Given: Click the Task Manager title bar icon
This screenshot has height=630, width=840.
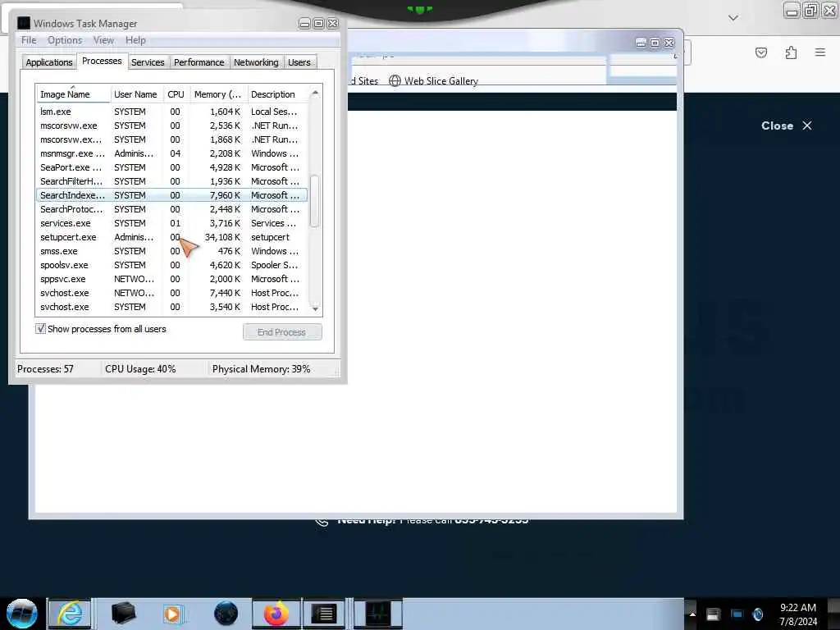Looking at the screenshot, I should point(24,23).
